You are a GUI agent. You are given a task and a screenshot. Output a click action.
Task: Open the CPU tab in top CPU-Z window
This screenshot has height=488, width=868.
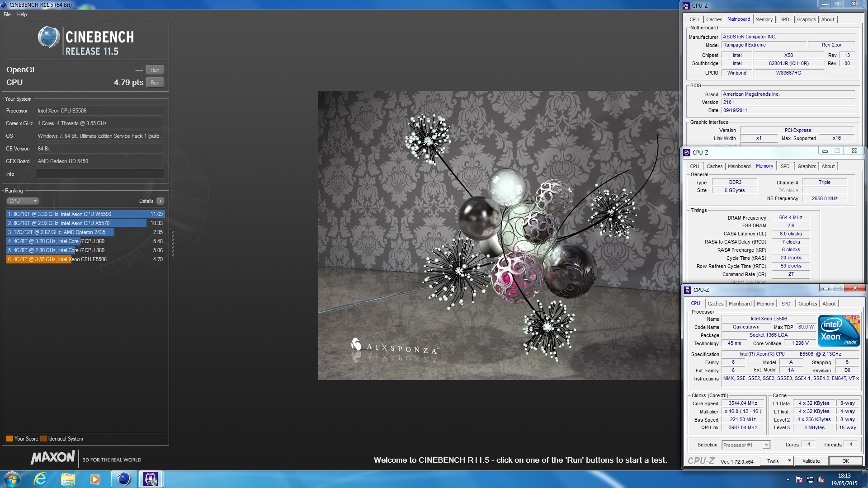694,19
